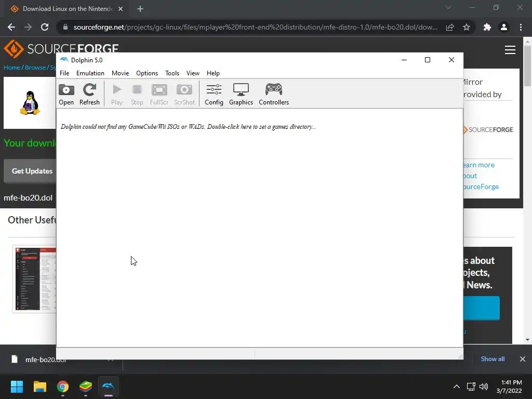Open network icon in system tray
The image size is (532, 399).
[x=471, y=387]
